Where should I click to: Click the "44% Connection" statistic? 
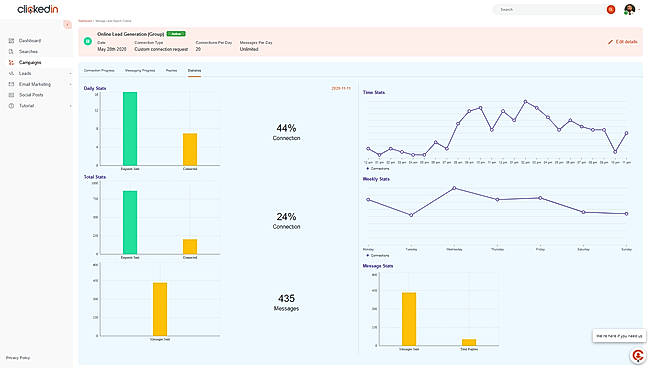pos(287,132)
